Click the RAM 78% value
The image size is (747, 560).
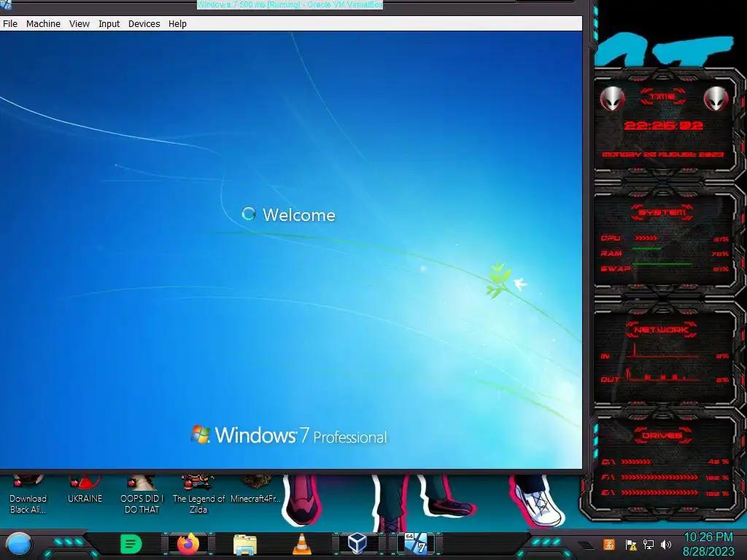(x=720, y=254)
